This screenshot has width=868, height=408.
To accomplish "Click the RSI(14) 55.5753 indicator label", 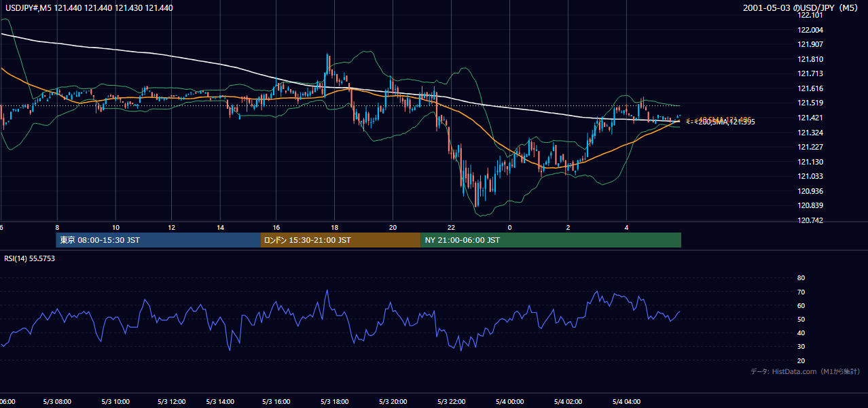I will tap(30, 258).
